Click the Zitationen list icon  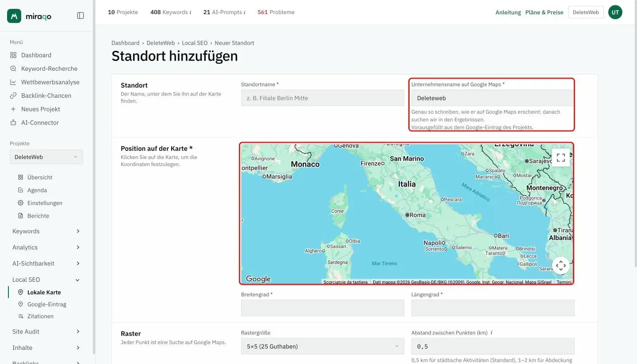pyautogui.click(x=20, y=316)
